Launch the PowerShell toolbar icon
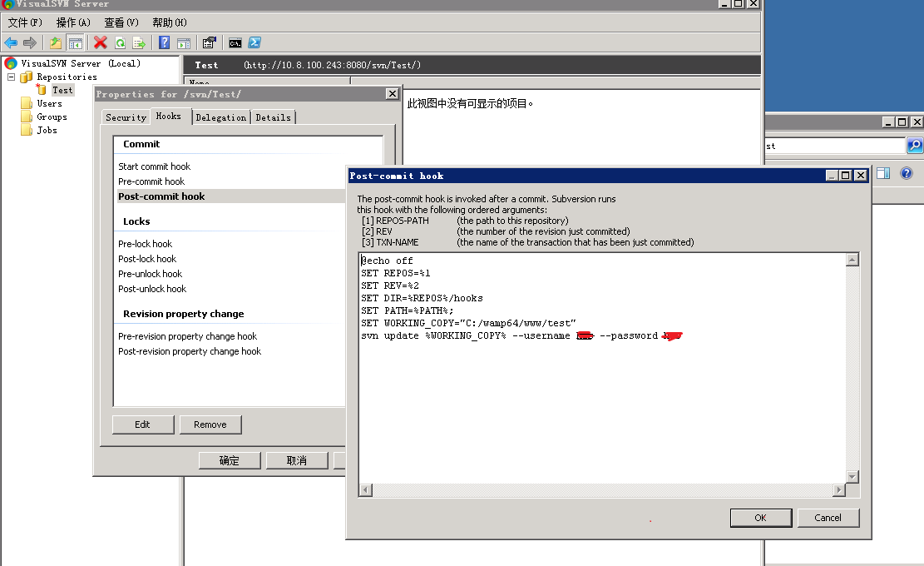This screenshot has height=566, width=924. pos(254,42)
